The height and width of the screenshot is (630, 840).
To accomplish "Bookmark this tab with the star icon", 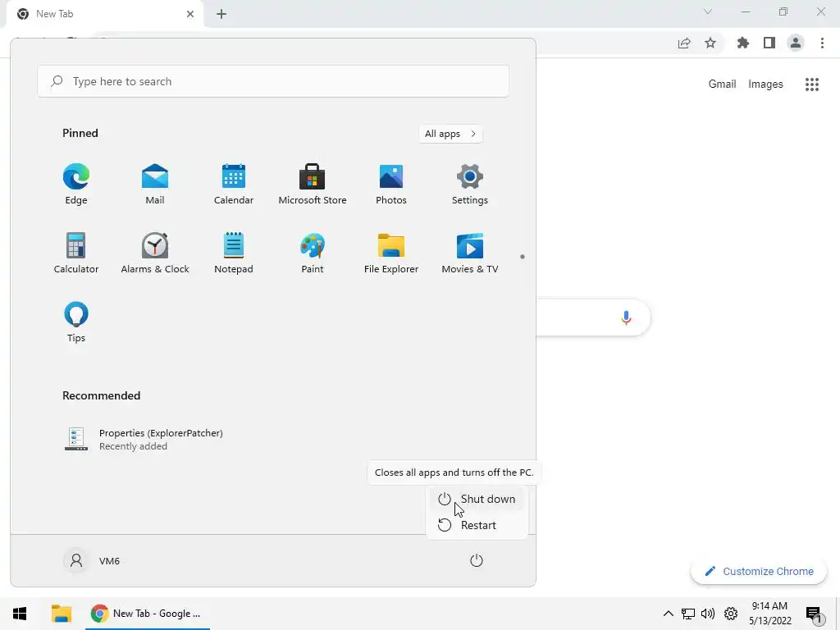I will point(710,43).
